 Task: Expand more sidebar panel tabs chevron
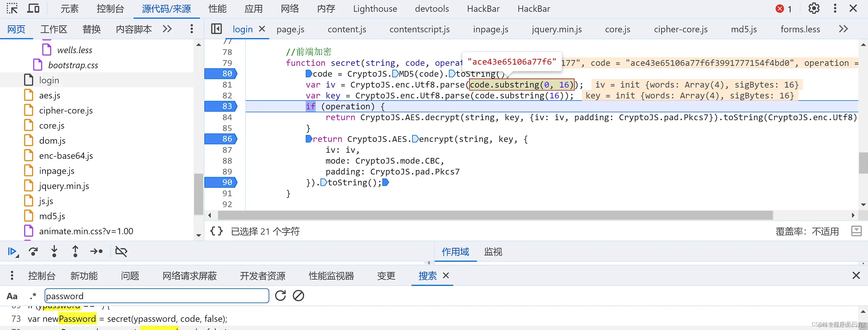tap(167, 29)
